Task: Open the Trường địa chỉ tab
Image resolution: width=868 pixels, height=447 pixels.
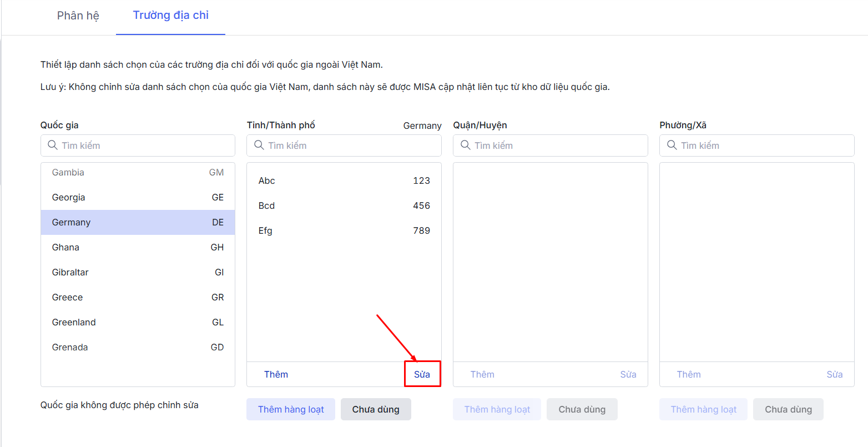Action: click(171, 16)
